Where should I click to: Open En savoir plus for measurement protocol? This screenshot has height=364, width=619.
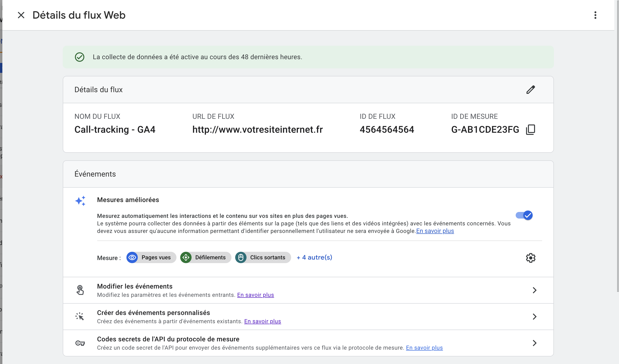click(424, 348)
